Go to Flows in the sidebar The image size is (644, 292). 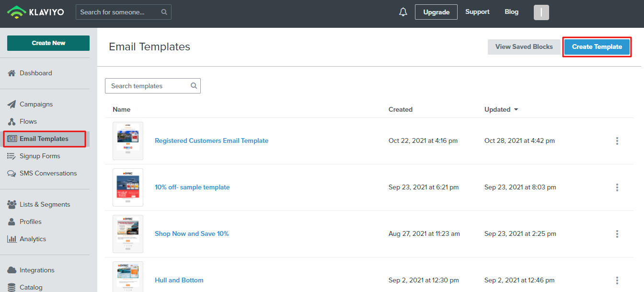click(28, 121)
